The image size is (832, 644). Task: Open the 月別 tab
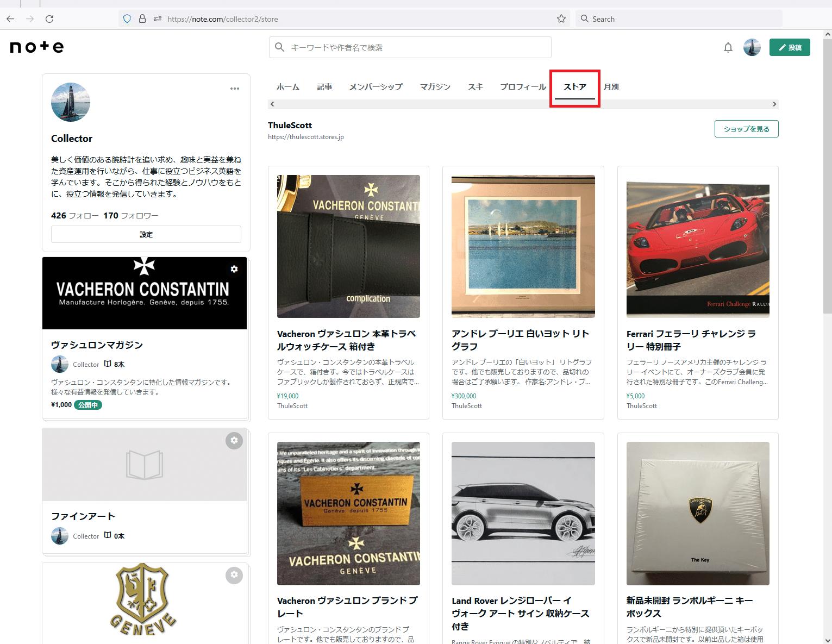[611, 87]
